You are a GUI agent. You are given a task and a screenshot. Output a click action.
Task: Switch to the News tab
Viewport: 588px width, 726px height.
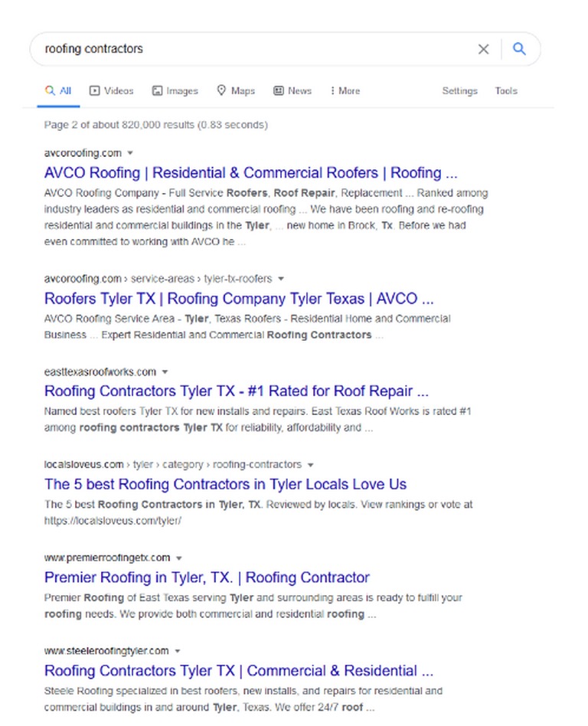click(292, 90)
